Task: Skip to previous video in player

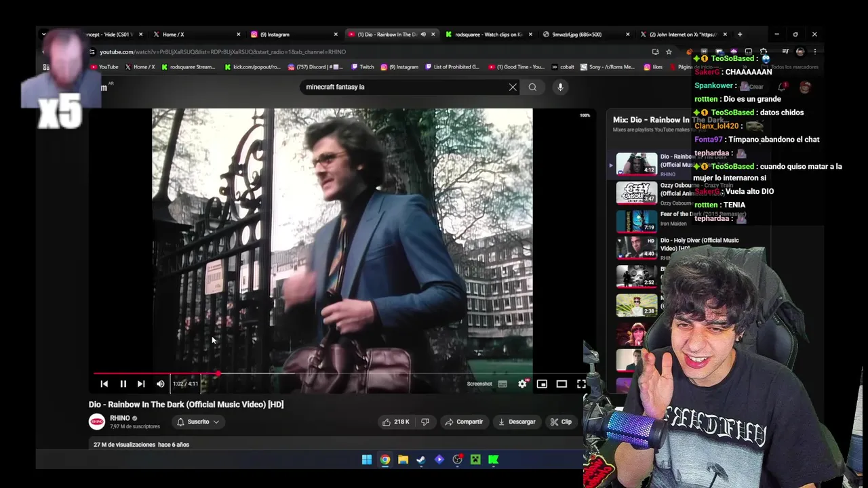Action: [x=104, y=384]
